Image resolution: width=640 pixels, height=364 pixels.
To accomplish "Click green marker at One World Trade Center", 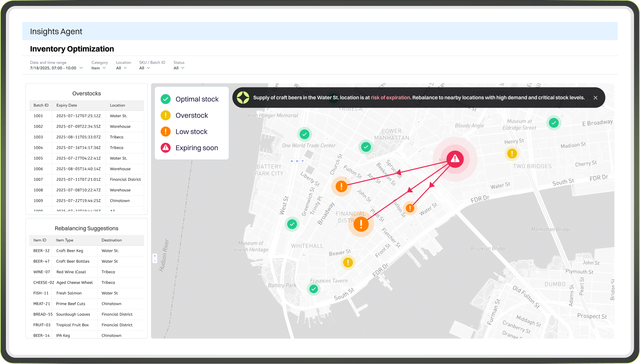I will pyautogui.click(x=304, y=134).
